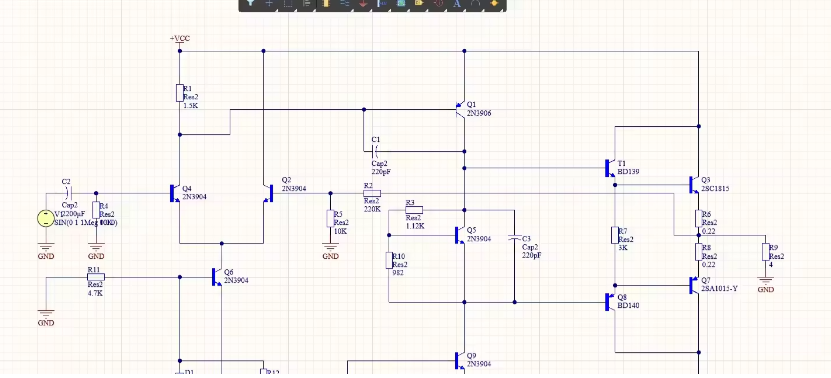This screenshot has width=831, height=378.
Task: Pick the net label tool
Action: pyautogui.click(x=382, y=3)
